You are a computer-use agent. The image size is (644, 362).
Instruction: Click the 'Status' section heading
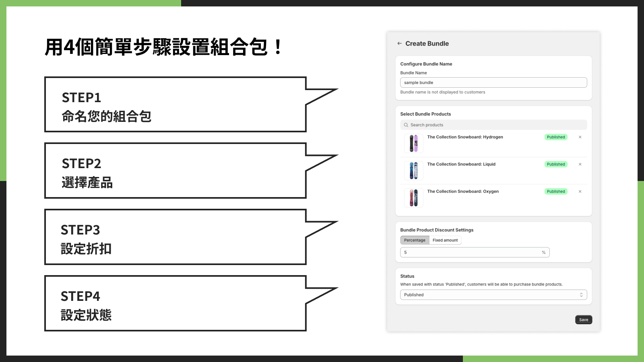tap(407, 276)
